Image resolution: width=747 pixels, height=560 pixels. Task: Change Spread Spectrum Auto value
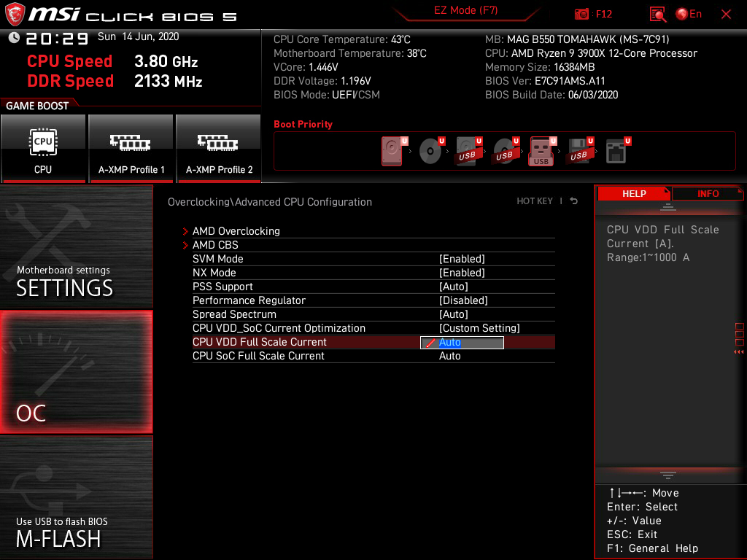(x=454, y=314)
